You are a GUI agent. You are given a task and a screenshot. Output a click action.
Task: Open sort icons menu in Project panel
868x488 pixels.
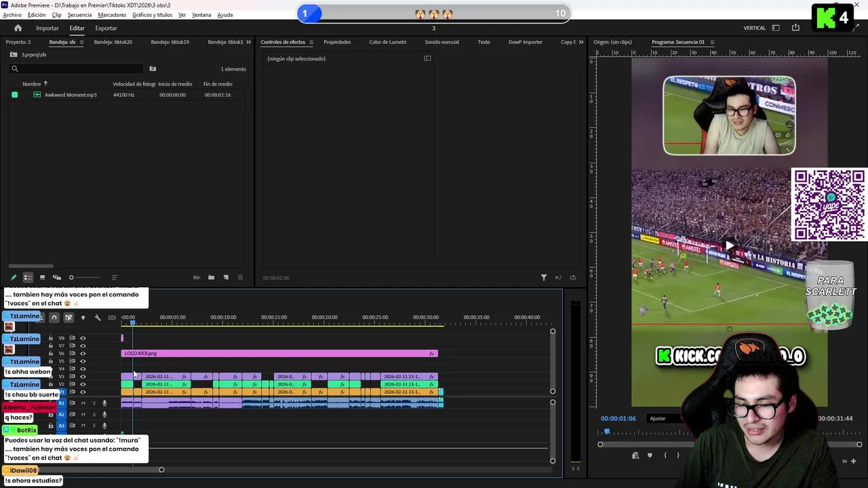[x=114, y=277]
